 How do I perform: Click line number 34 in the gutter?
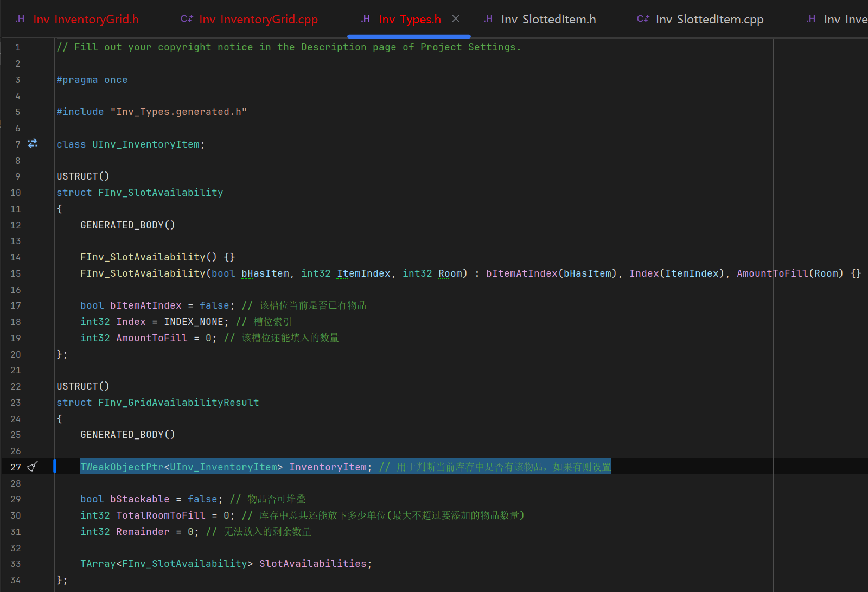tap(15, 580)
